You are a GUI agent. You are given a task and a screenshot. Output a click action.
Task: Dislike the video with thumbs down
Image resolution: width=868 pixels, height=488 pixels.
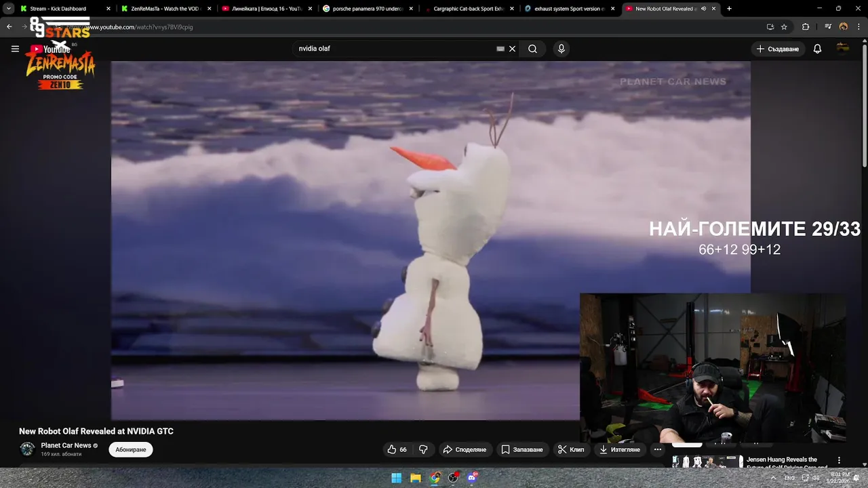point(423,449)
